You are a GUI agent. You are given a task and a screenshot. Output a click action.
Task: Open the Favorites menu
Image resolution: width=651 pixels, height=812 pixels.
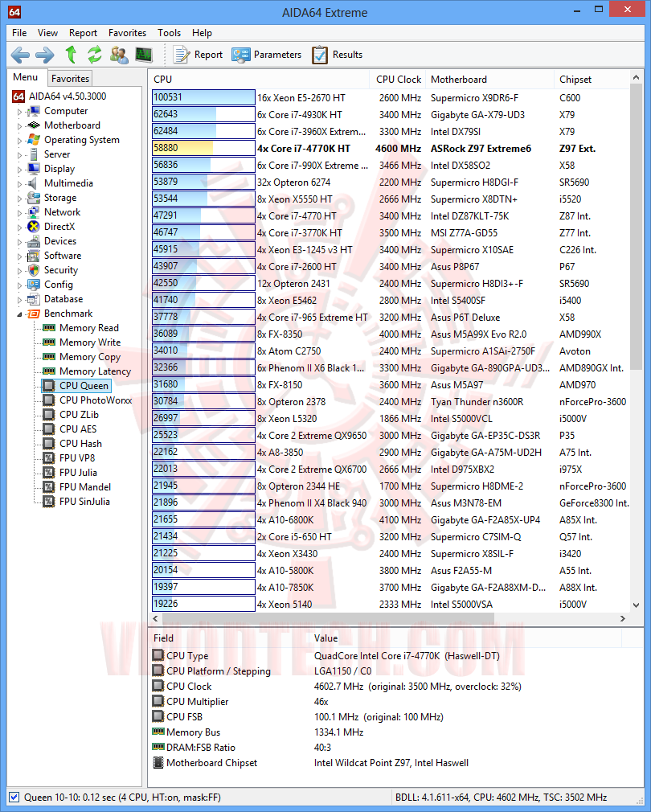(x=127, y=33)
